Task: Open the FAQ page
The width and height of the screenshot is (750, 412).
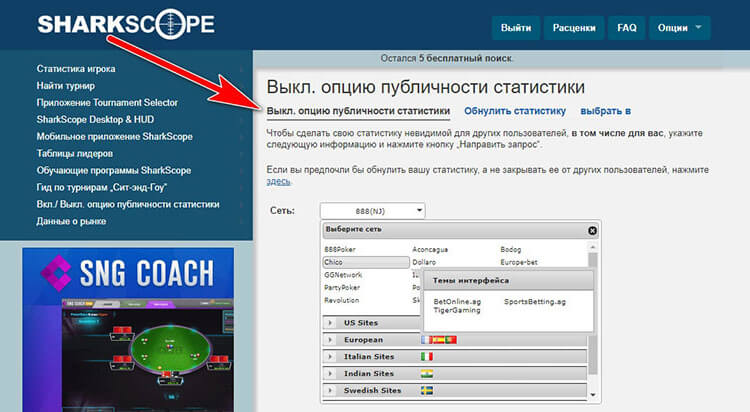Action: [627, 28]
